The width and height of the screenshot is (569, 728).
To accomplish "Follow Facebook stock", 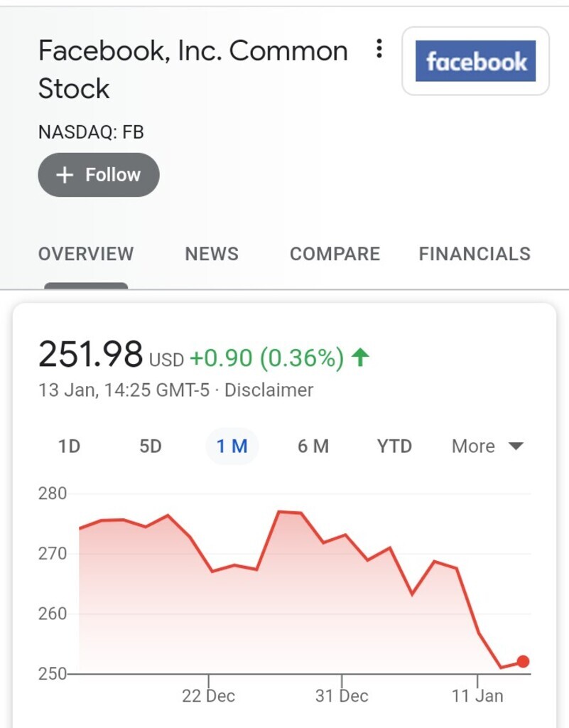I will point(98,175).
